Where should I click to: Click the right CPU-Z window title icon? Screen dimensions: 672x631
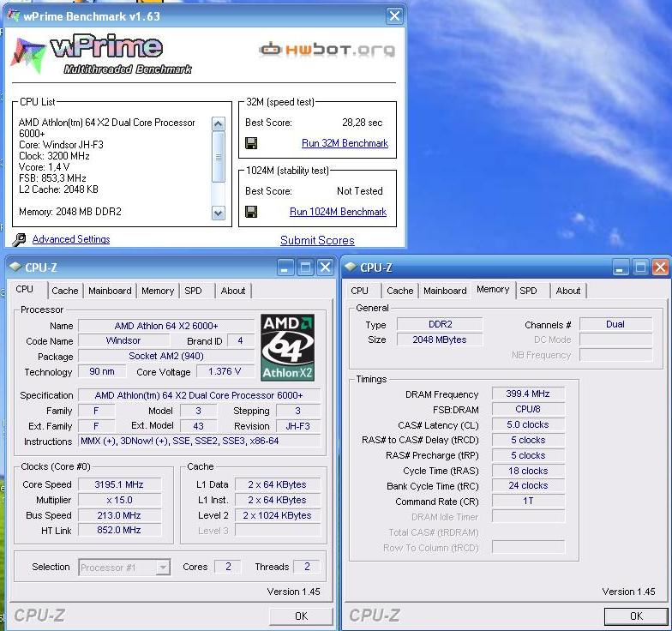(x=351, y=267)
